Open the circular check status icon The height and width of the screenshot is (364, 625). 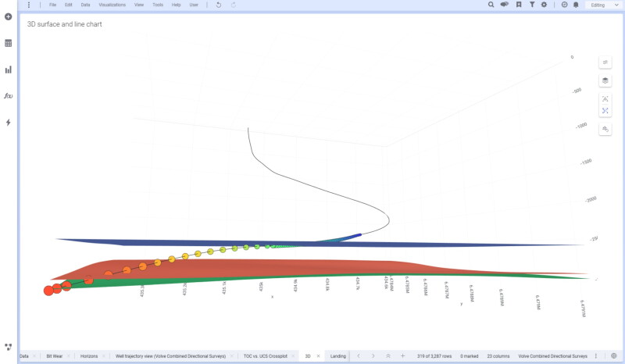pos(564,5)
